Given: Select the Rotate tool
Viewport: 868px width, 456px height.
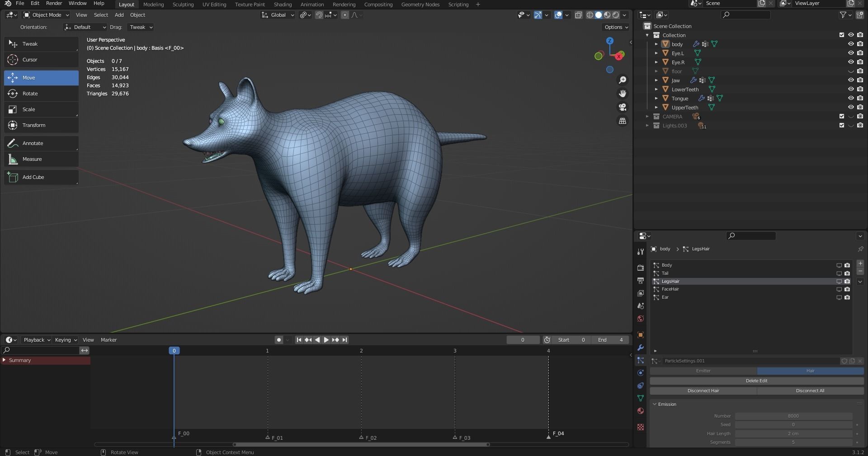Looking at the screenshot, I should click(41, 94).
